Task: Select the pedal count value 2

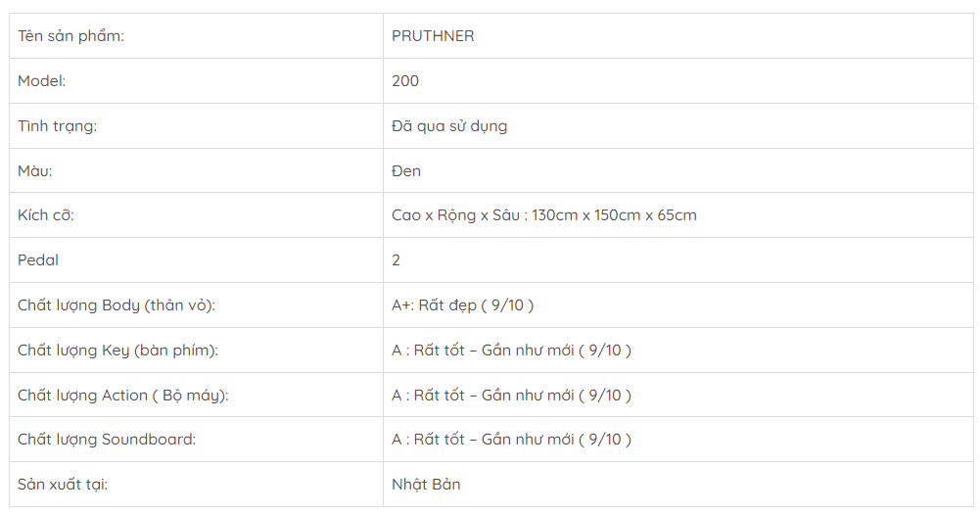Action: 397,260
